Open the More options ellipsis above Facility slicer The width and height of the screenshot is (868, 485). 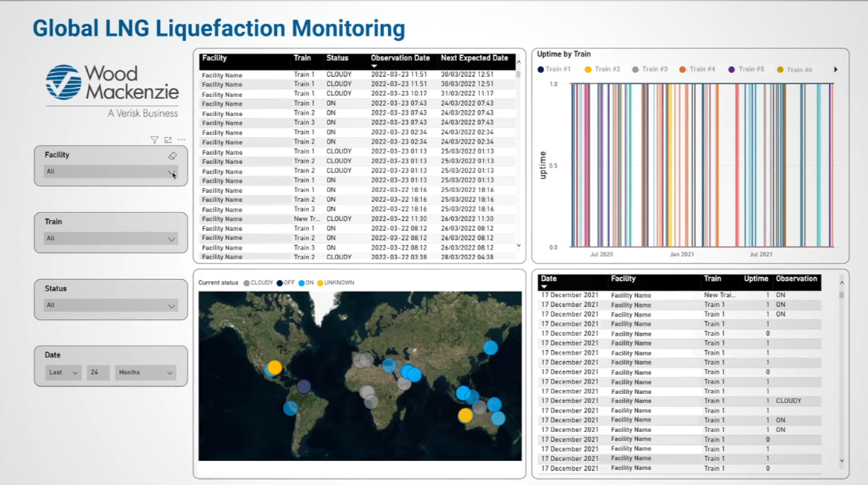pyautogui.click(x=181, y=139)
